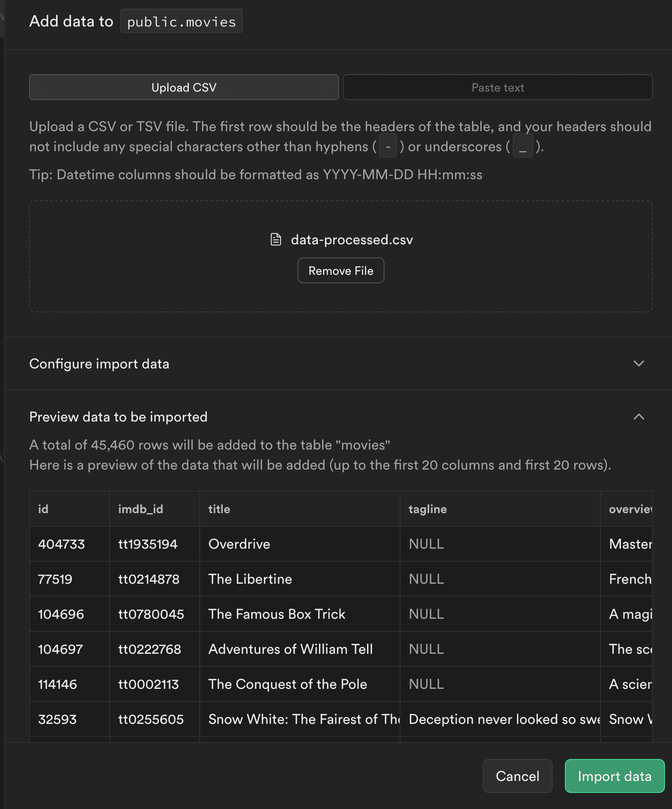Select The Libertine title cell
The image size is (672, 809).
pyautogui.click(x=250, y=579)
